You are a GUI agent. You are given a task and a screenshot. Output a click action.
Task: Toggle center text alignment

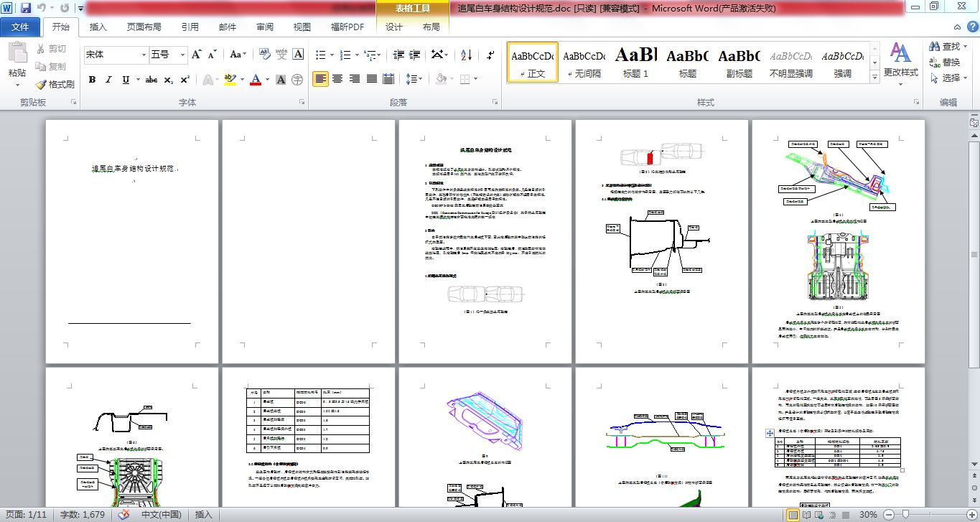tap(337, 79)
